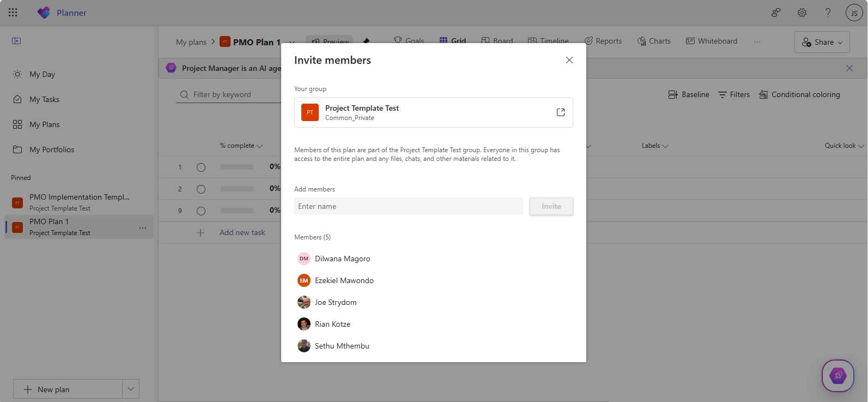The height and width of the screenshot is (402, 868).
Task: Click the My Day sun icon
Action: 17,74
